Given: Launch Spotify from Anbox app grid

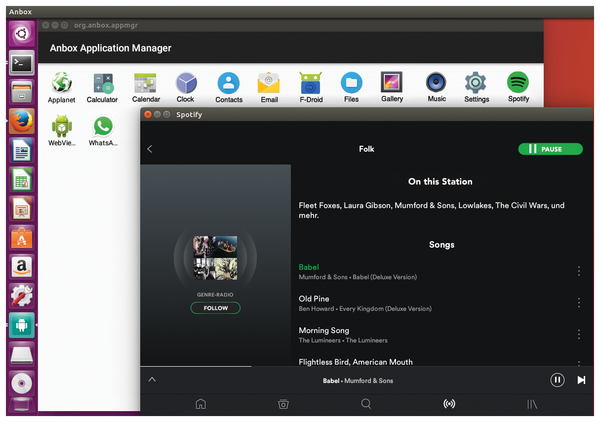Looking at the screenshot, I should (x=518, y=87).
